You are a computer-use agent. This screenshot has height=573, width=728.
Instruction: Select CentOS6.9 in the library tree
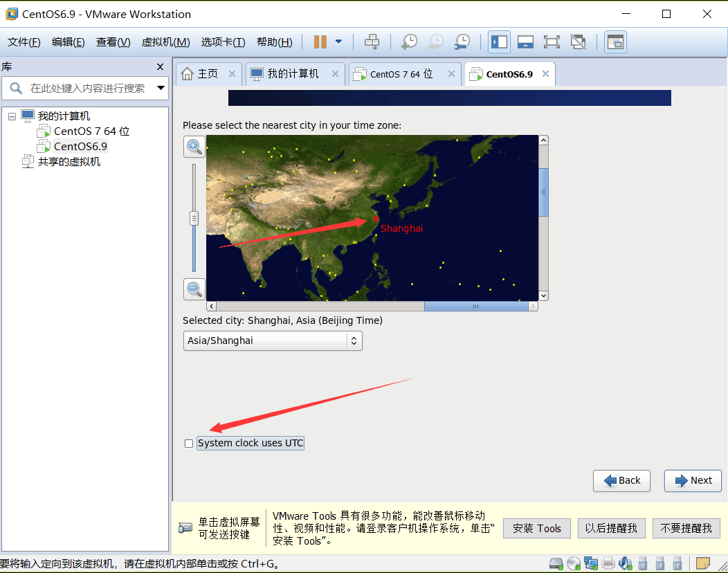point(80,147)
